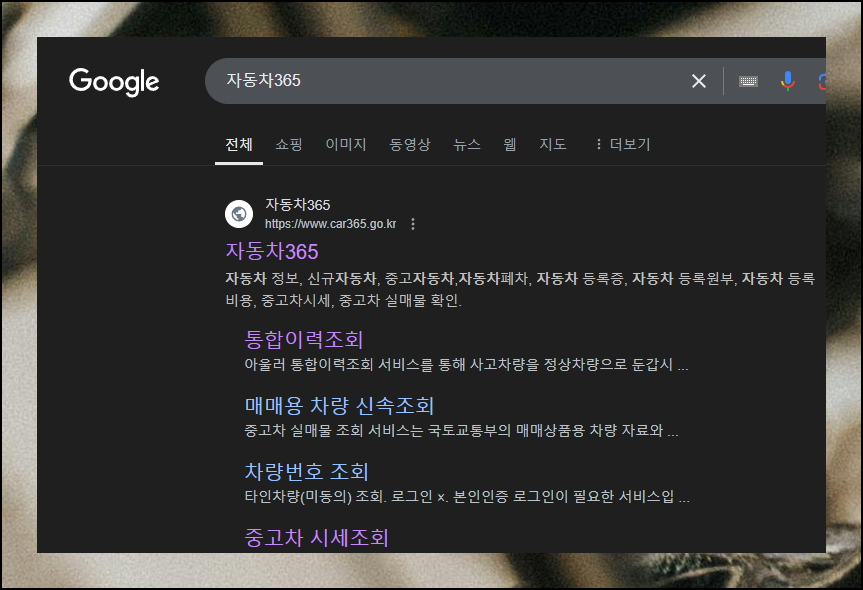863x590 pixels.
Task: Search by image with Lens icon
Action: (822, 81)
